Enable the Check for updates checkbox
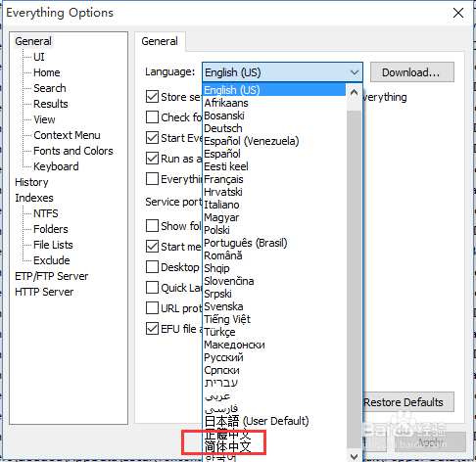Screen dimensions: 476x462 click(x=152, y=117)
